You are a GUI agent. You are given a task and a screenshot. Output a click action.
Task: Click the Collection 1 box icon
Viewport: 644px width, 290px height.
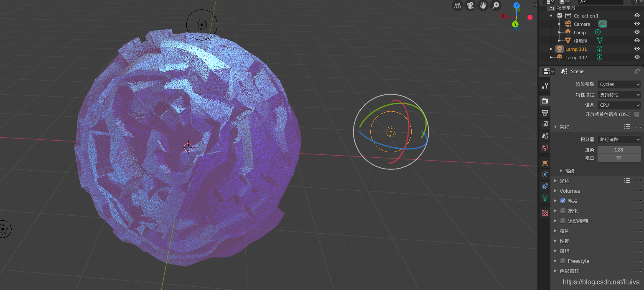[568, 15]
